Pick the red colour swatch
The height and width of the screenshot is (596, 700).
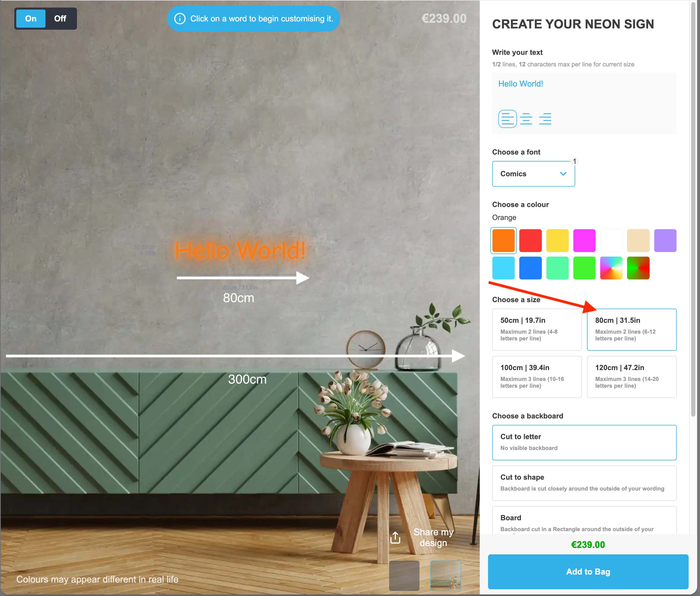(x=530, y=241)
